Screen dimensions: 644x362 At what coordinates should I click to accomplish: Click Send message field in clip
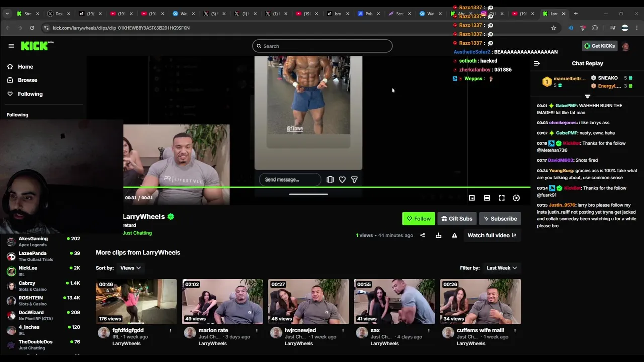[290, 179]
